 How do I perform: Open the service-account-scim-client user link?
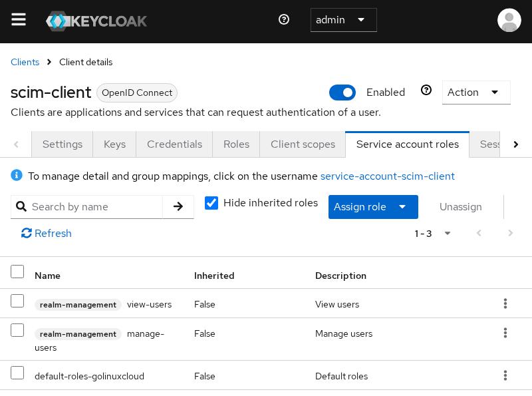[x=388, y=176]
